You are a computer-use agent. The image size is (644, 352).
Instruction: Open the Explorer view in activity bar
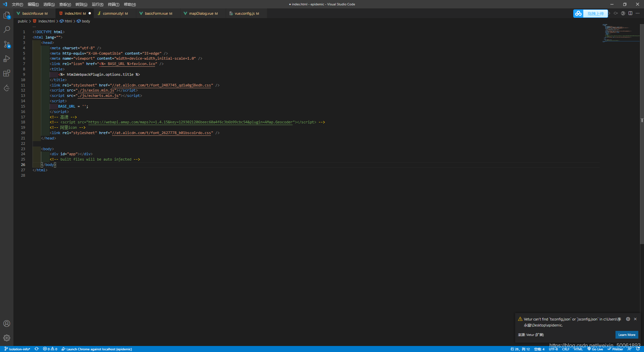tap(7, 15)
